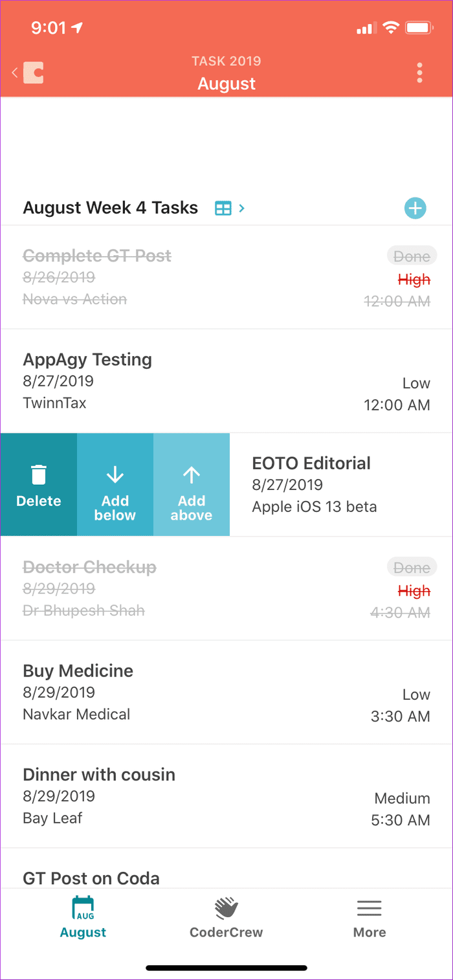The image size is (453, 980).
Task: Add a row above EOTO Editorial
Action: [x=192, y=485]
